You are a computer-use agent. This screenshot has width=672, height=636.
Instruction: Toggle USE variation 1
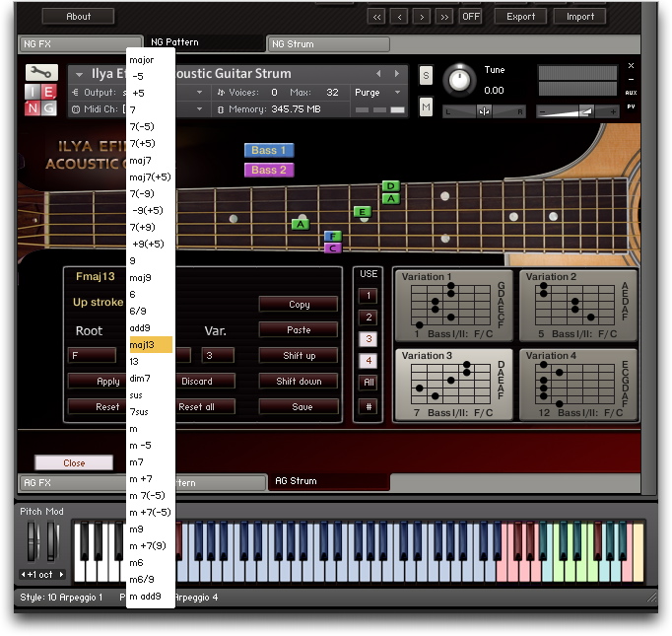click(369, 296)
